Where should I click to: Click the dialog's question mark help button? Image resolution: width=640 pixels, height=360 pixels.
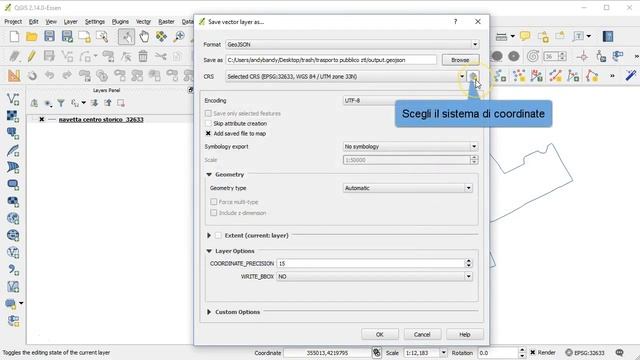(x=456, y=22)
